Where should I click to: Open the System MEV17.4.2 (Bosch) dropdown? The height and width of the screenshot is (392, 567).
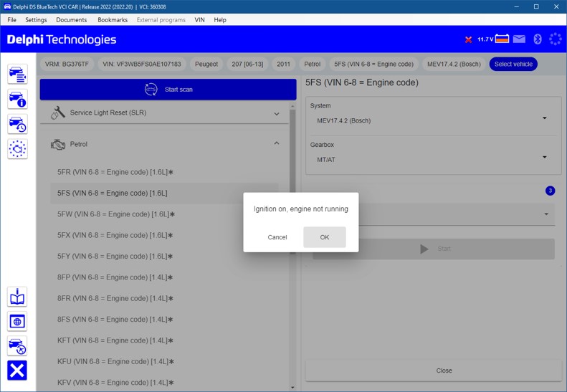[x=433, y=120]
